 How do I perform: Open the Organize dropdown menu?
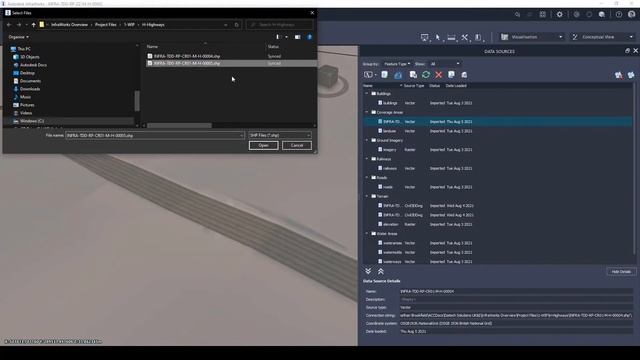click(19, 37)
